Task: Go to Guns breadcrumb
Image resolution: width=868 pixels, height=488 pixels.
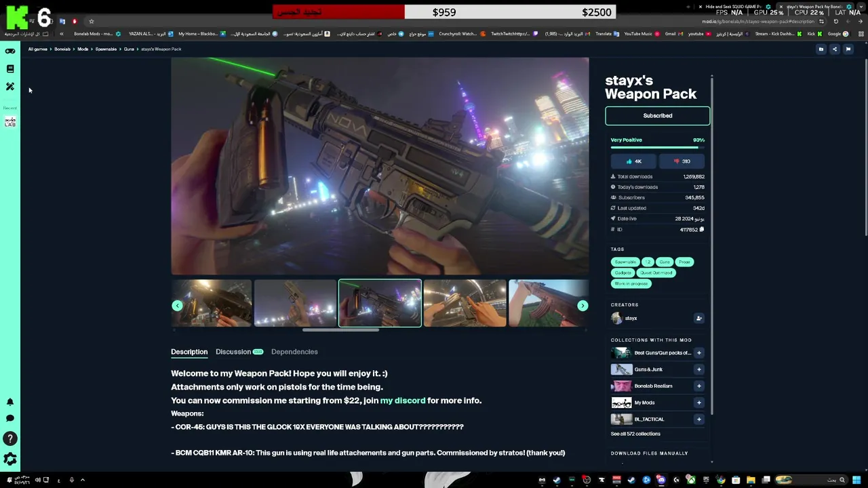Action: 129,49
